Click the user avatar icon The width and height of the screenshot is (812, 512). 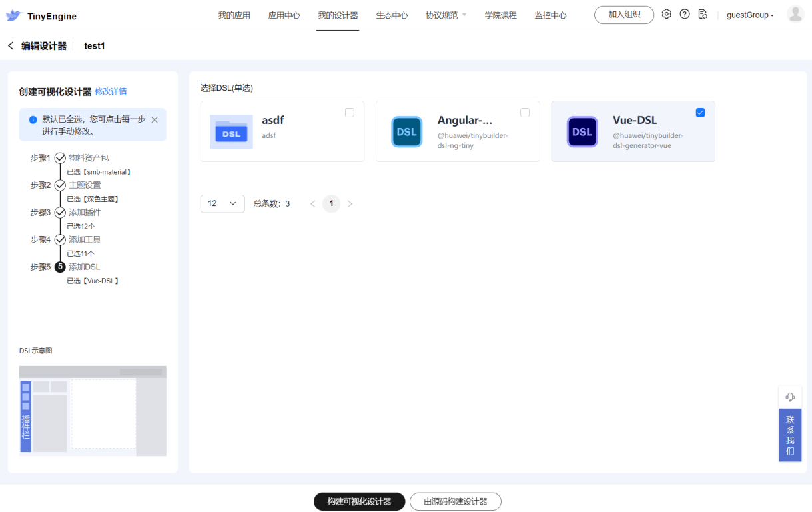pyautogui.click(x=795, y=14)
